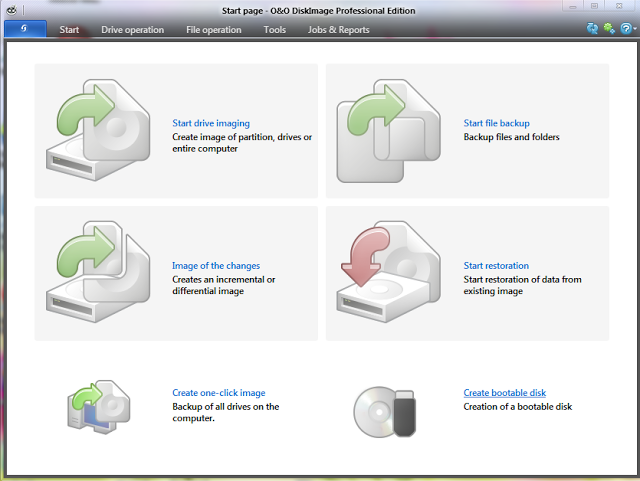Switch to the Start tab
640x481 pixels.
(69, 30)
